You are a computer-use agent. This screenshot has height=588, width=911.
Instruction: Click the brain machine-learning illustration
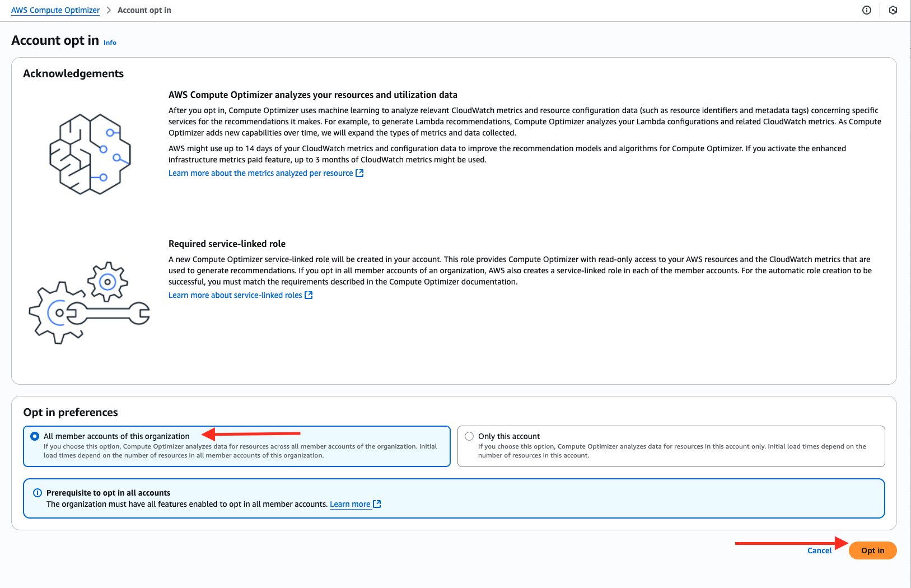pyautogui.click(x=90, y=154)
